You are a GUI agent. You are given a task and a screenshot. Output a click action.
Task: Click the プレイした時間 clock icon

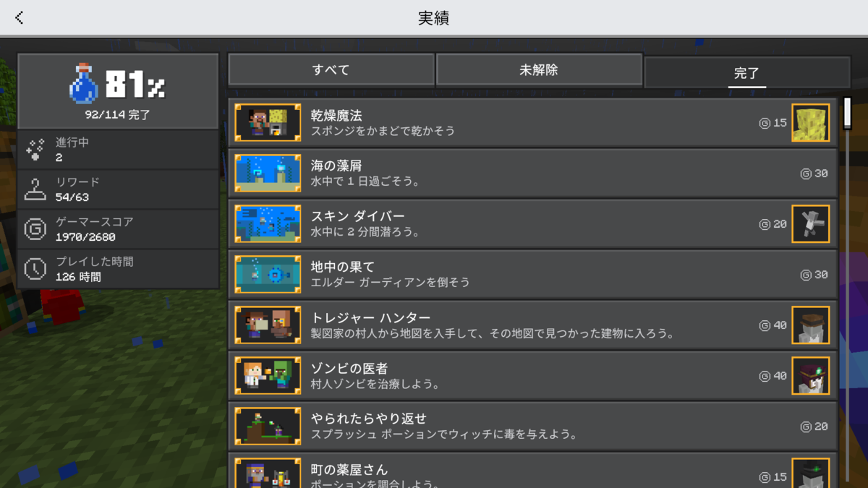(x=35, y=269)
